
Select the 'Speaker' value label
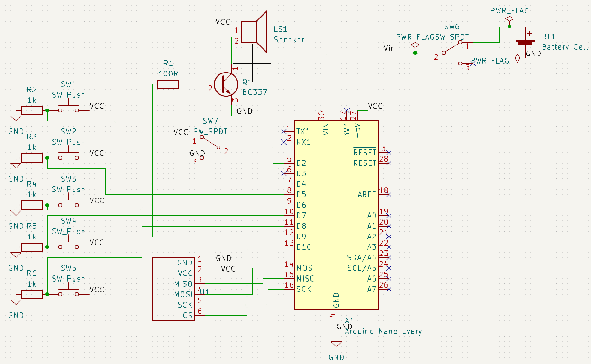point(289,40)
